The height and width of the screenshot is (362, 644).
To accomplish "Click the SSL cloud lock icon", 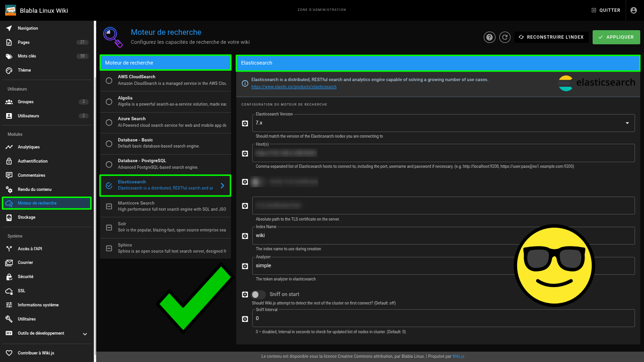I will pos(9,291).
